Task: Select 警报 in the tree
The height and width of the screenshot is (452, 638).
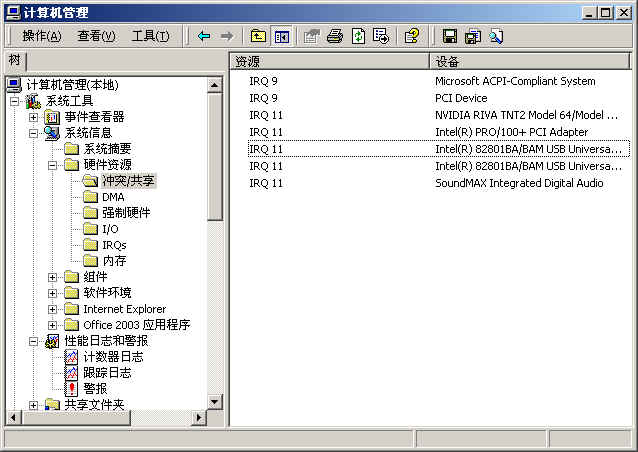Action: coord(95,389)
